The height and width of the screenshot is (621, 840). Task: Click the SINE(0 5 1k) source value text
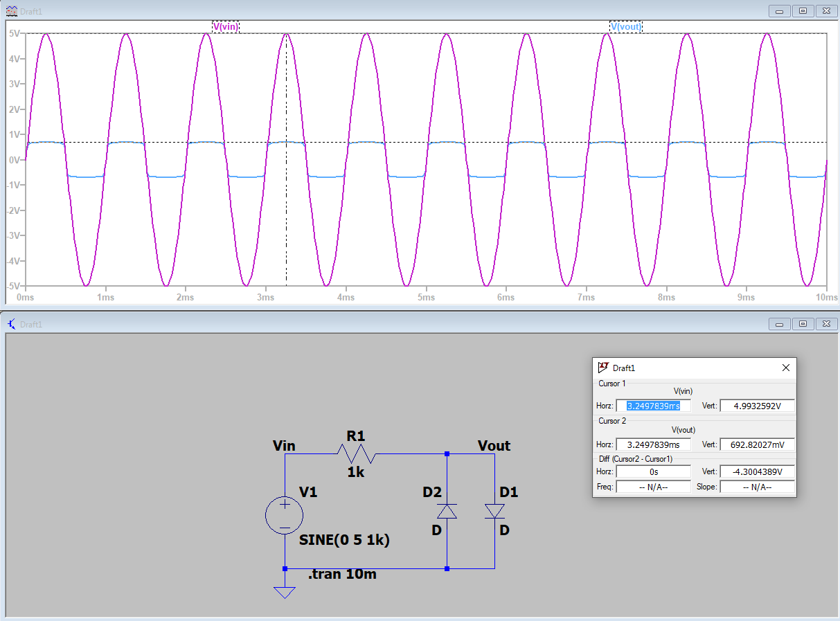point(344,541)
